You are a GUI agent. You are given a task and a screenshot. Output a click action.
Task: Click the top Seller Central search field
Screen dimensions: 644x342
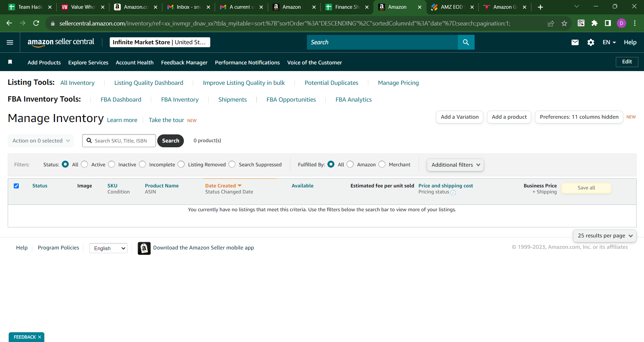[x=382, y=42]
